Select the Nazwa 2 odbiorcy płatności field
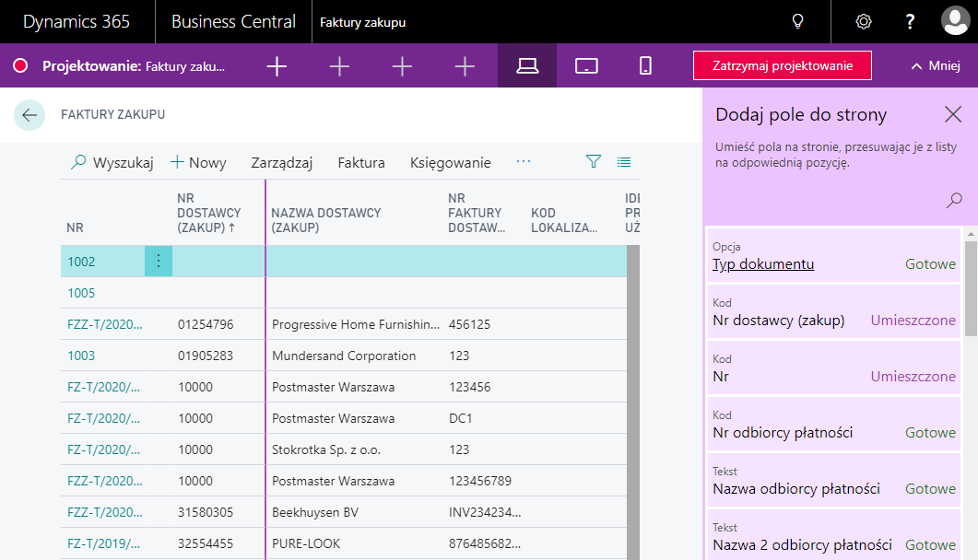Screen dimensions: 978x560 click(x=833, y=536)
